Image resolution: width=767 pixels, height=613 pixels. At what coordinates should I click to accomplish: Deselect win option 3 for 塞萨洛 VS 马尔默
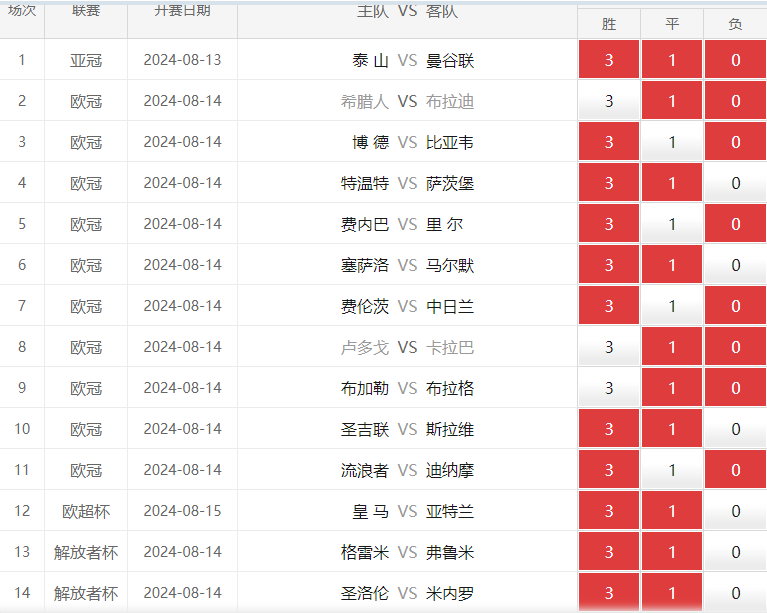pyautogui.click(x=609, y=265)
